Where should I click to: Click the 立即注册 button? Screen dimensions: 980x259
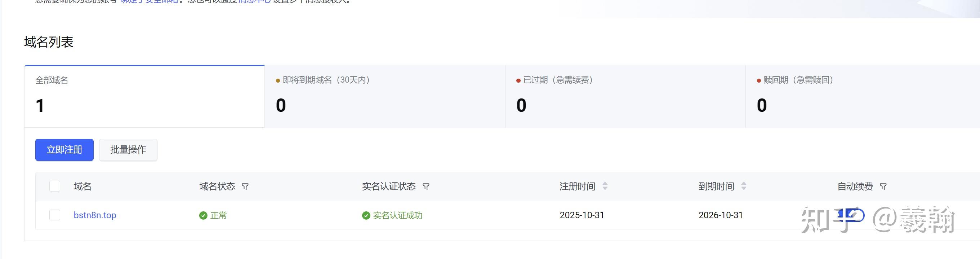pyautogui.click(x=64, y=150)
